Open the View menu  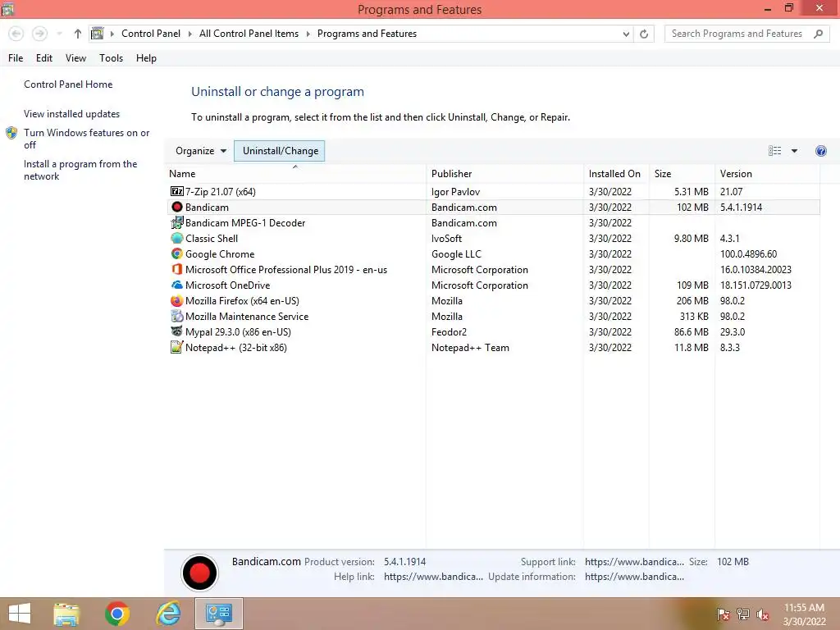75,58
